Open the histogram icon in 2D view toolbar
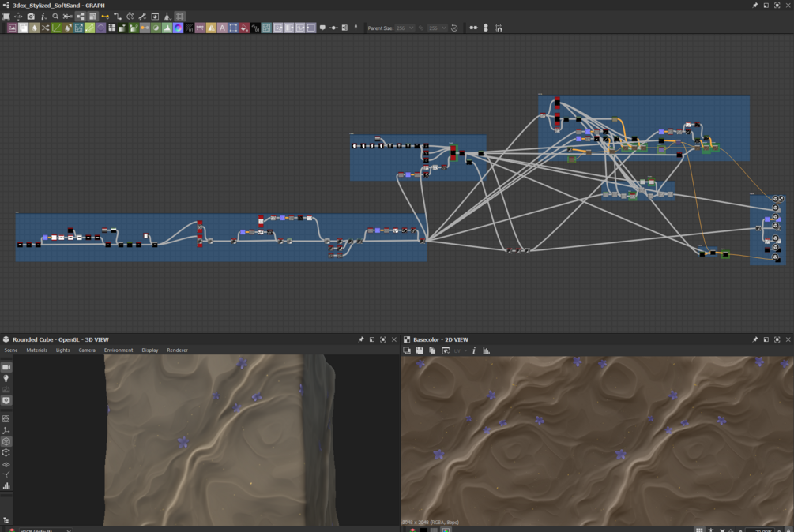This screenshot has width=794, height=532. pos(486,350)
